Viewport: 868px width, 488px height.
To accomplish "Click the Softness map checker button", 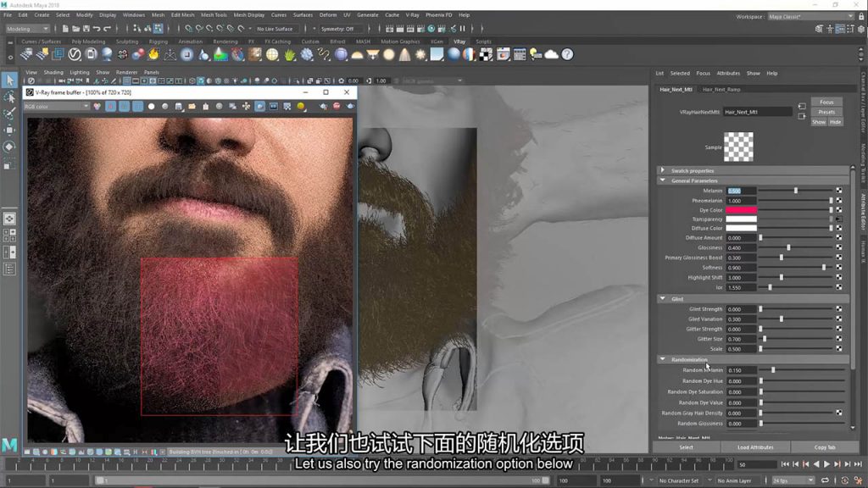I will [x=838, y=268].
